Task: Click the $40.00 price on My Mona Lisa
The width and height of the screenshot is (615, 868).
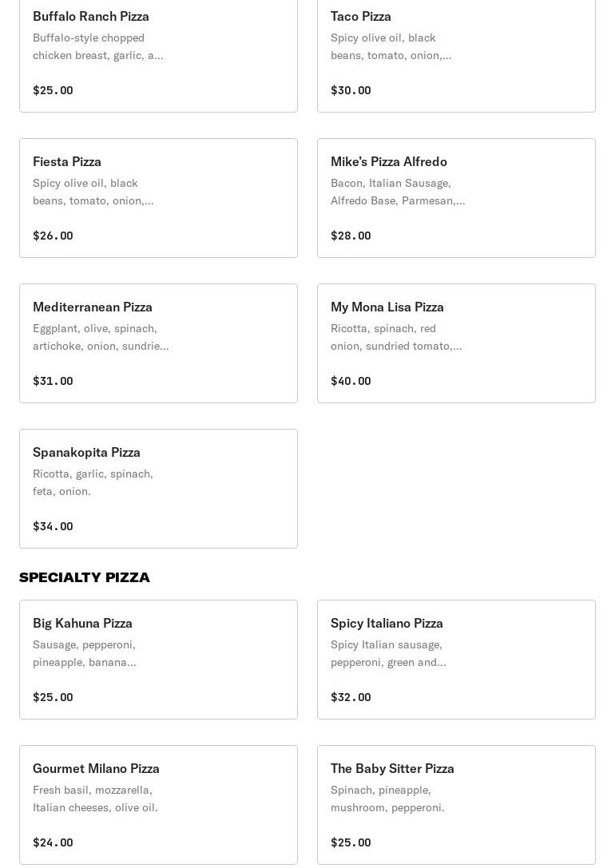Action: pyautogui.click(x=351, y=381)
